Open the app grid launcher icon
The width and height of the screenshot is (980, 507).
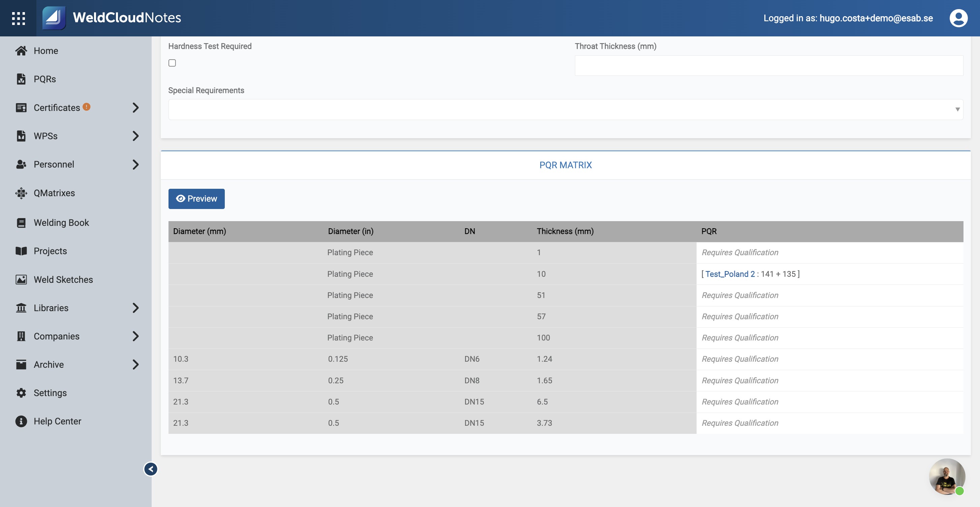[x=18, y=18]
